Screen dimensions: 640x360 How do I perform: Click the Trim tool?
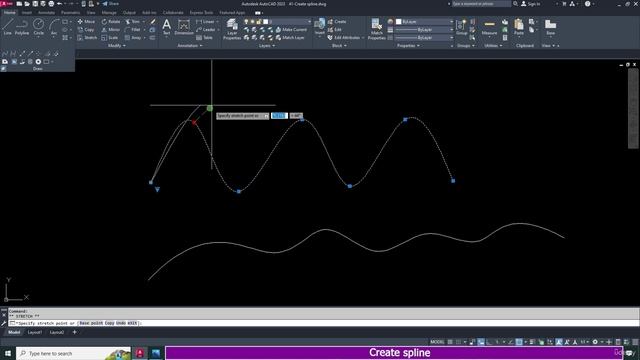[132, 22]
